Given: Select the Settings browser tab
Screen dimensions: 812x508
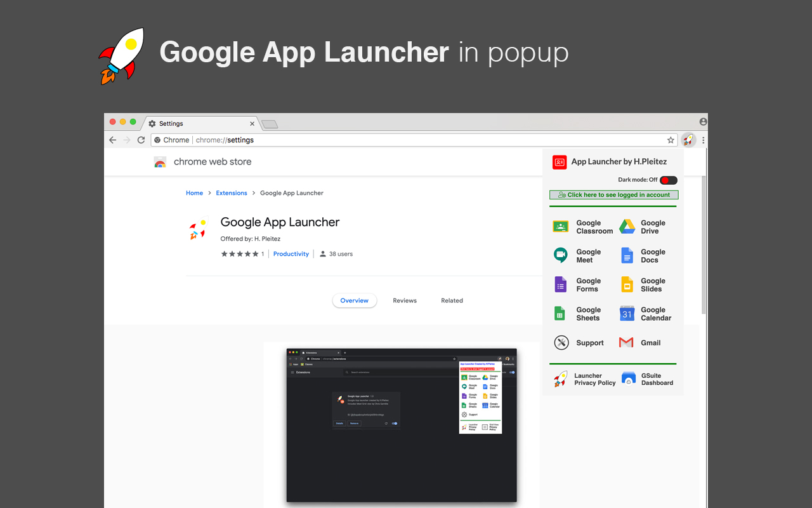Looking at the screenshot, I should pos(200,123).
